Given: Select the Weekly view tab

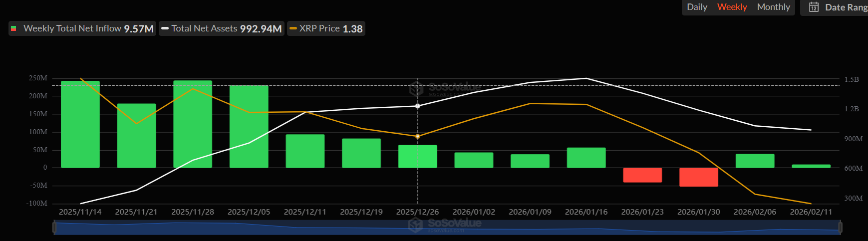Looking at the screenshot, I should 732,7.
